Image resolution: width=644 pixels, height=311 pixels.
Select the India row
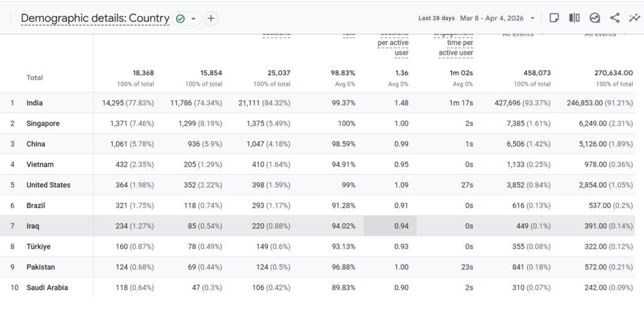pos(35,103)
